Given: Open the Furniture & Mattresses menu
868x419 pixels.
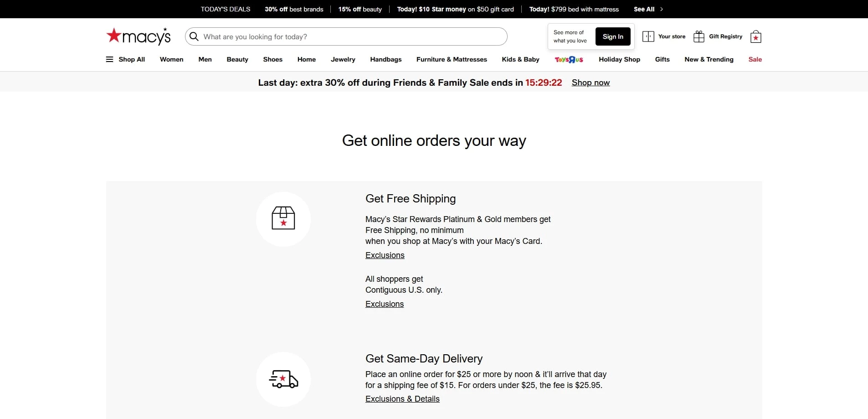Looking at the screenshot, I should coord(452,59).
